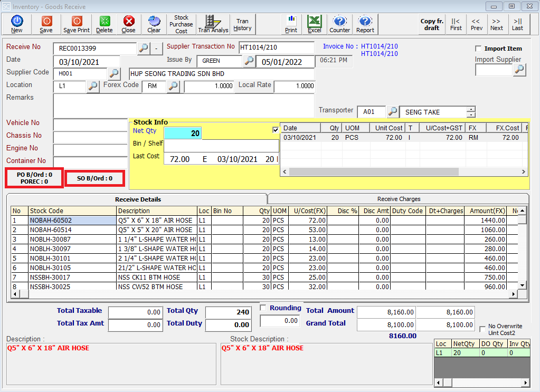Click Copy fr. draft
Image resolution: width=540 pixels, height=392 pixels.
click(432, 24)
